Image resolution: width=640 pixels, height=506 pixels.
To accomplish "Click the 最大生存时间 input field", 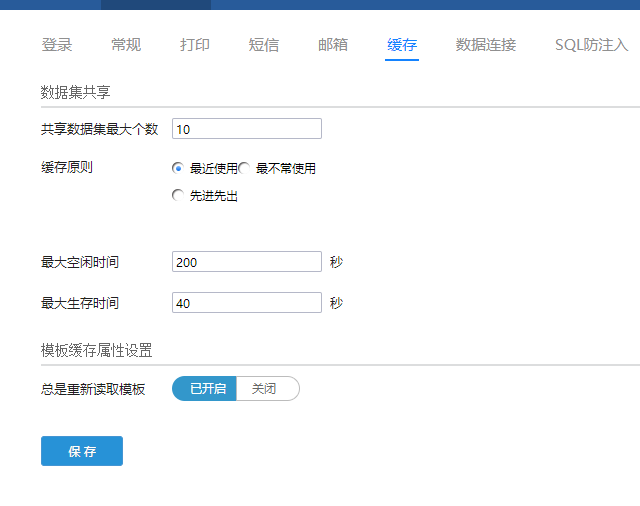I will coord(247,302).
